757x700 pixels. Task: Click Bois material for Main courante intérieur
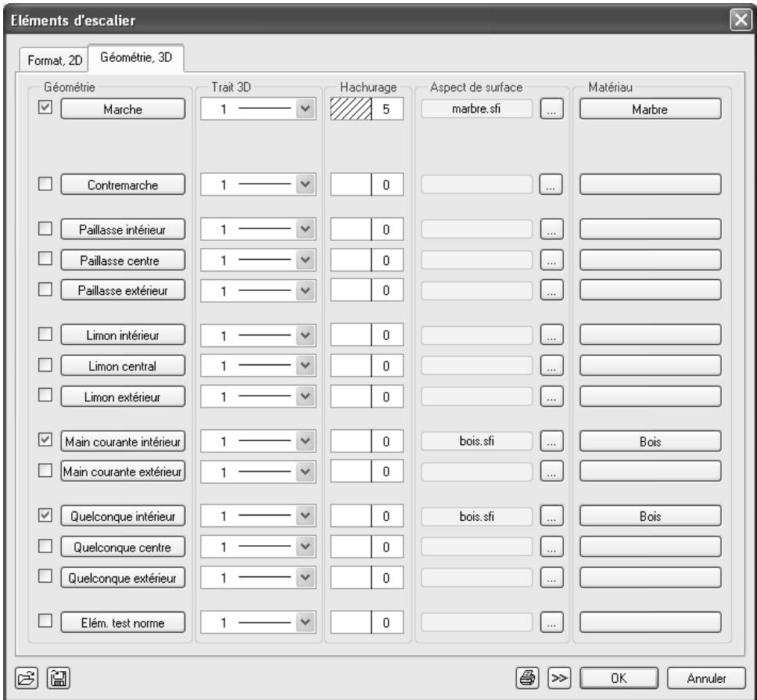pos(651,441)
